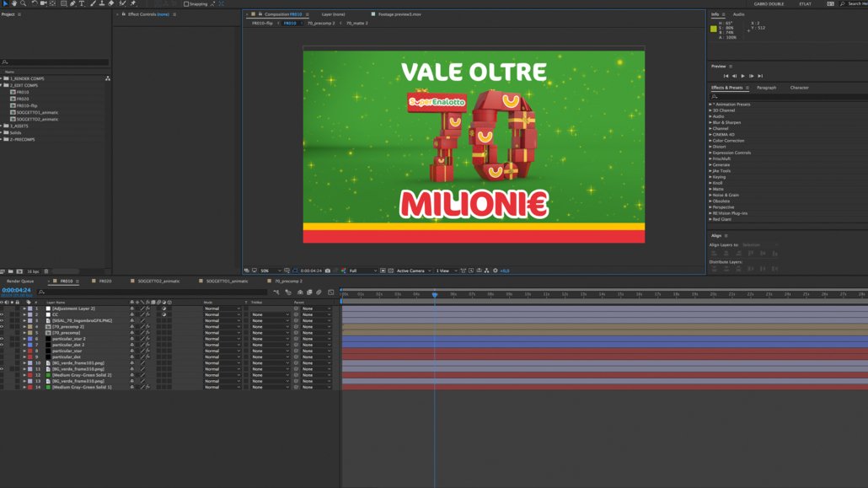Select the Hand tool
This screenshot has height=488, width=868.
click(13, 3)
